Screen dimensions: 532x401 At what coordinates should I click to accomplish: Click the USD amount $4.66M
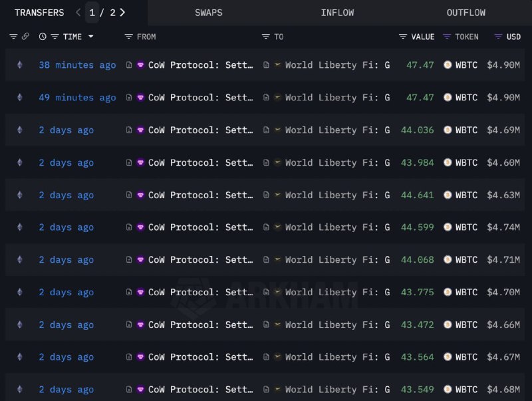503,325
